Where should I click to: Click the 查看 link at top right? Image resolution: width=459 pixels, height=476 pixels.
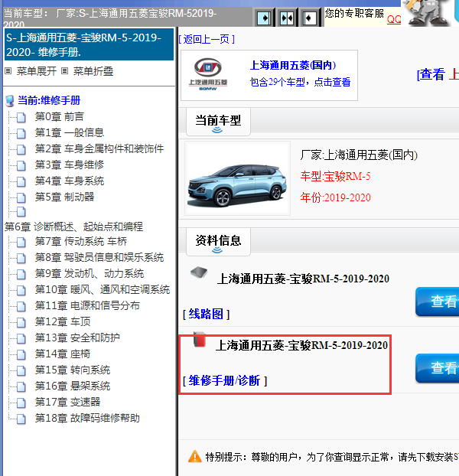point(431,74)
